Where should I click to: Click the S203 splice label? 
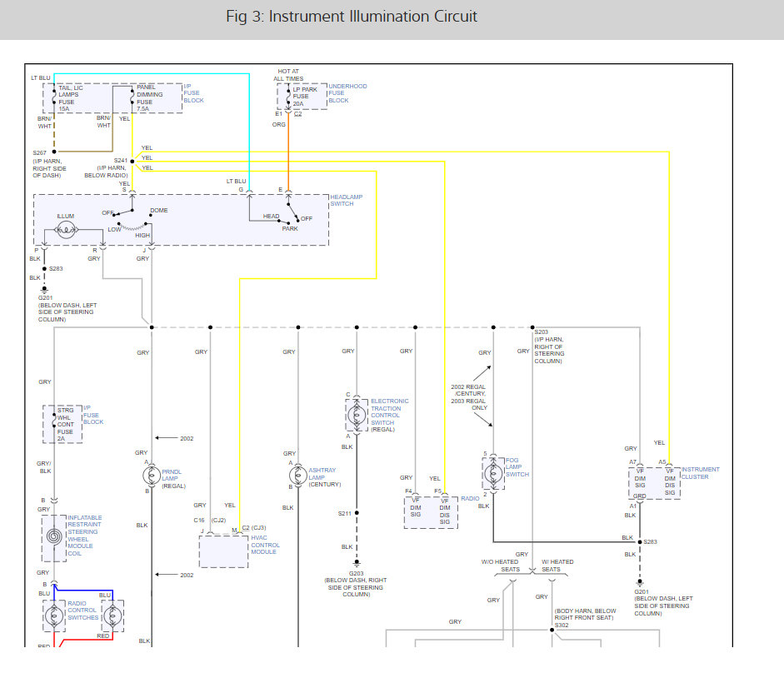541,332
